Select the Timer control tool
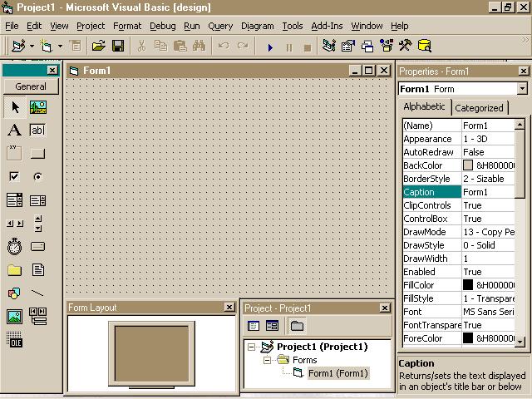The image size is (532, 399). [x=15, y=246]
